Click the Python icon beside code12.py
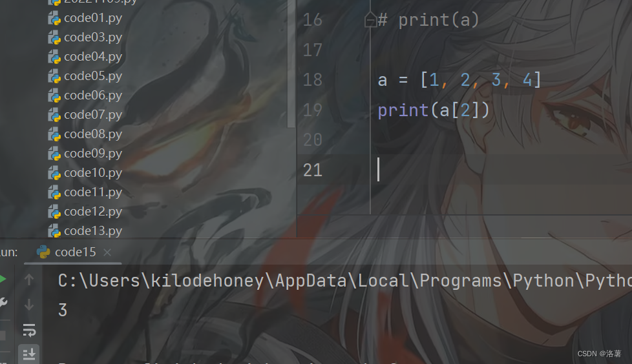This screenshot has width=632, height=364. tap(54, 212)
